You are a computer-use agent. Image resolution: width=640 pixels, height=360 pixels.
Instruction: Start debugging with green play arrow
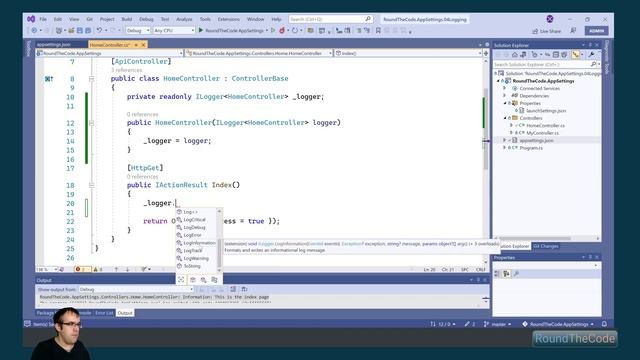click(201, 31)
